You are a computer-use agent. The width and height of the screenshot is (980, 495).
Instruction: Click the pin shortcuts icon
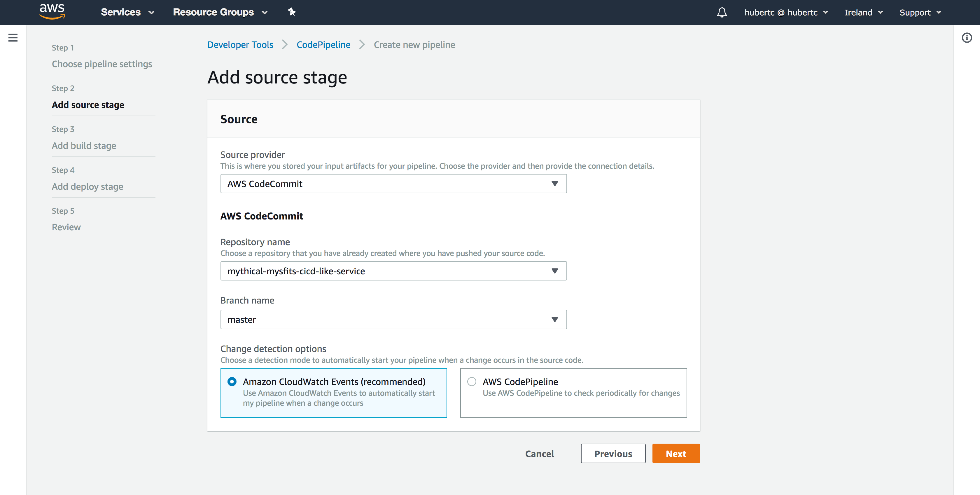(x=292, y=12)
